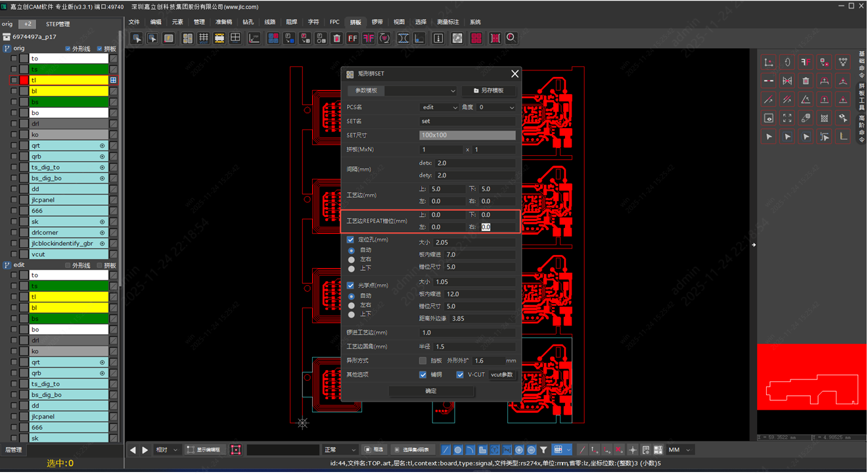
Task: Expand the 角度 dropdown
Action: [497, 107]
